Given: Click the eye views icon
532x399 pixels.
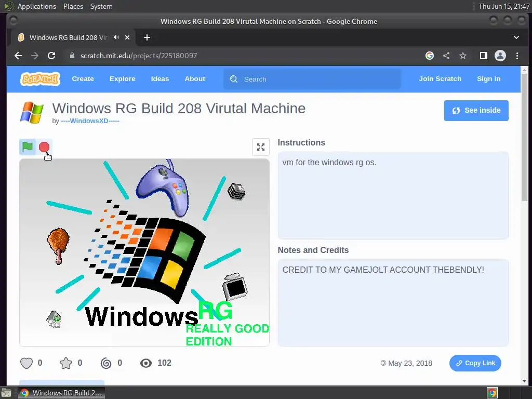Looking at the screenshot, I should tap(146, 363).
